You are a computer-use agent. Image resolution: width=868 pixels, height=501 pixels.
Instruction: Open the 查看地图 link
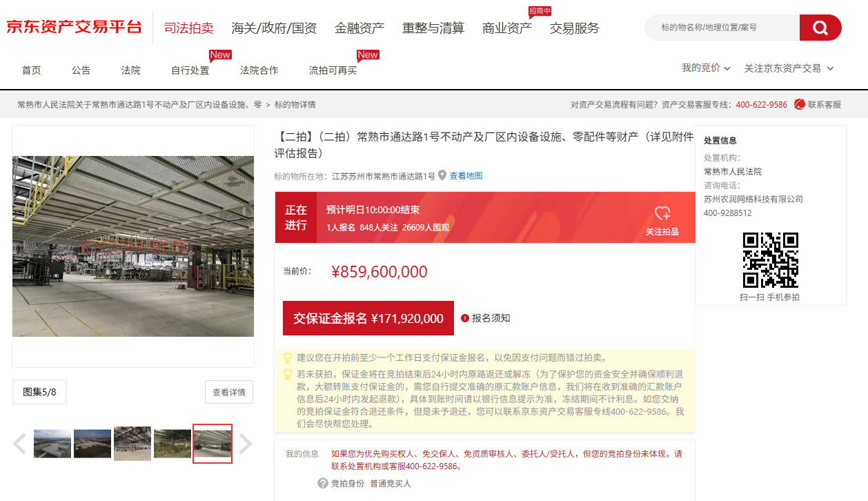466,176
